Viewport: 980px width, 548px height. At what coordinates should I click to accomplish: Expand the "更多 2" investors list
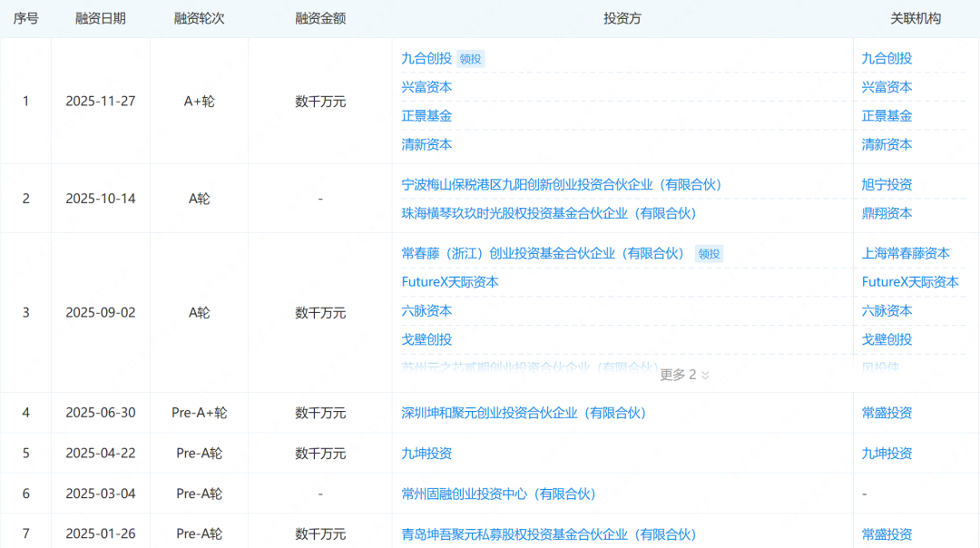tap(684, 375)
